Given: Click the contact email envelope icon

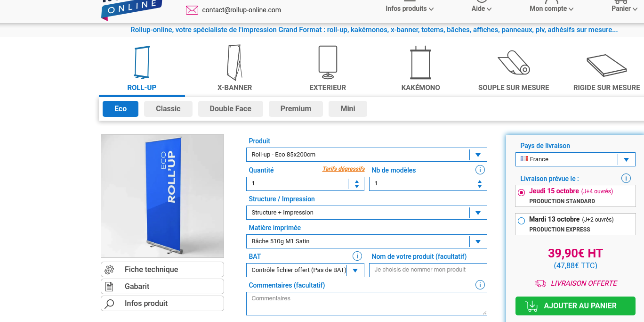Looking at the screenshot, I should tap(192, 10).
